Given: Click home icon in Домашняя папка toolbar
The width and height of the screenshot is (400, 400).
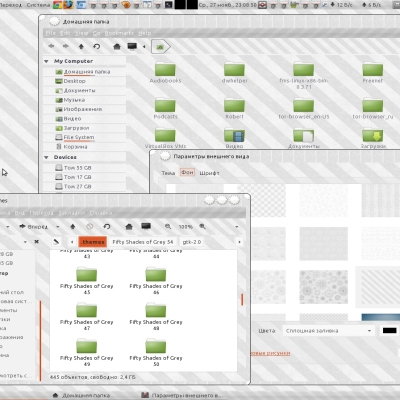Looking at the screenshot, I should (x=117, y=46).
